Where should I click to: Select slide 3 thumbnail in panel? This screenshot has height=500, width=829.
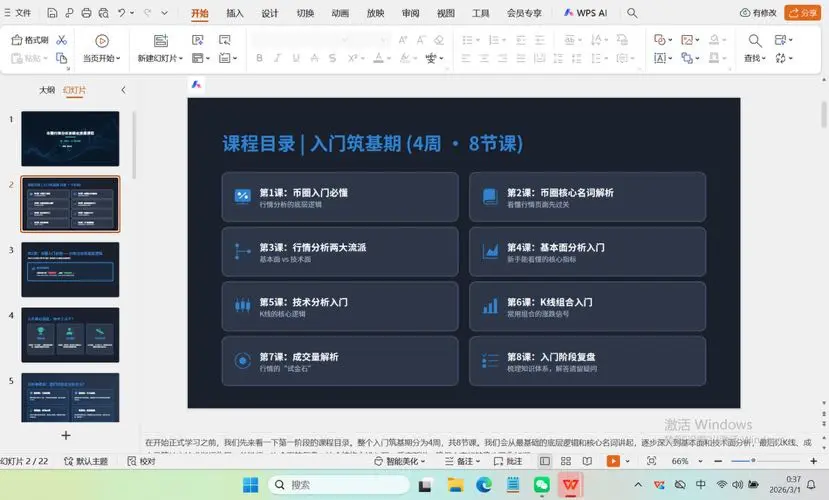pyautogui.click(x=69, y=269)
